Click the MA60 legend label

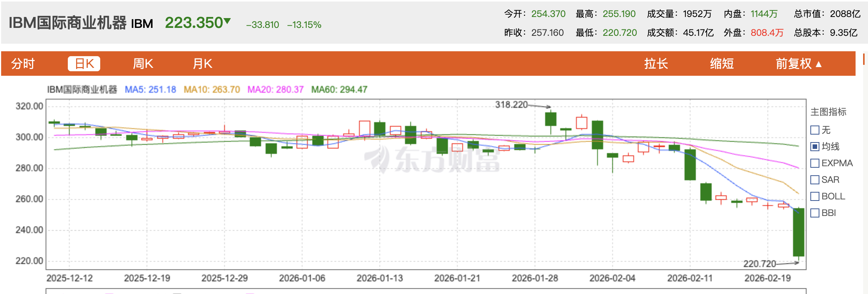(339, 90)
